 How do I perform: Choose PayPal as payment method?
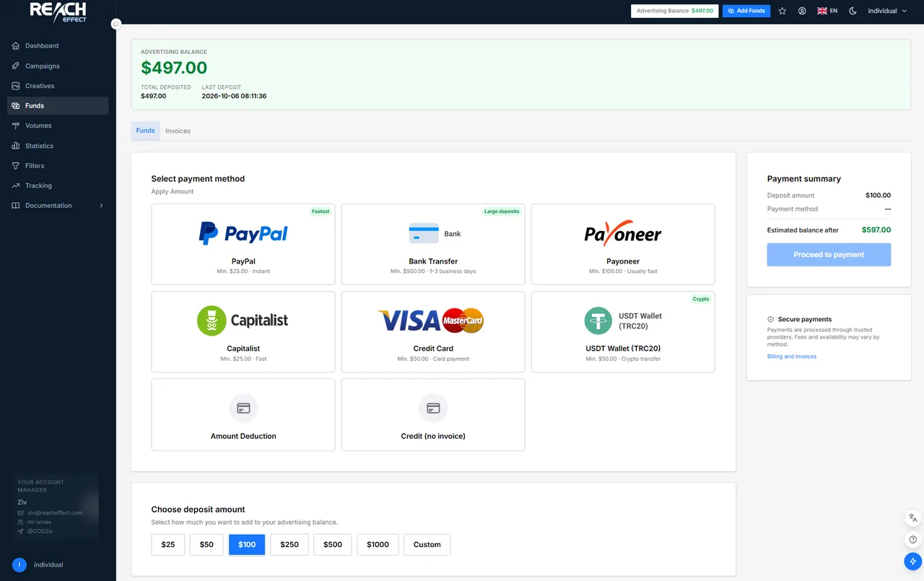tap(243, 244)
